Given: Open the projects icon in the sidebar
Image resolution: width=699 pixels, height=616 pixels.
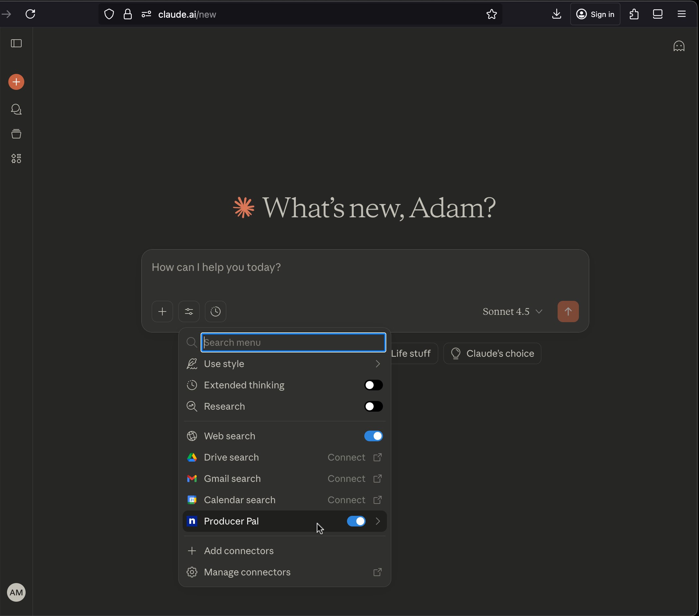Looking at the screenshot, I should tap(16, 134).
